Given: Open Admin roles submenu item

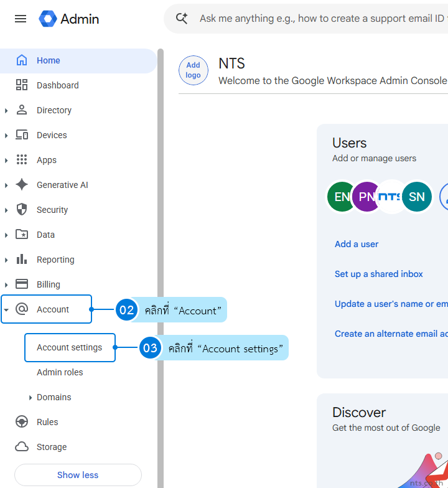Looking at the screenshot, I should pos(60,372).
